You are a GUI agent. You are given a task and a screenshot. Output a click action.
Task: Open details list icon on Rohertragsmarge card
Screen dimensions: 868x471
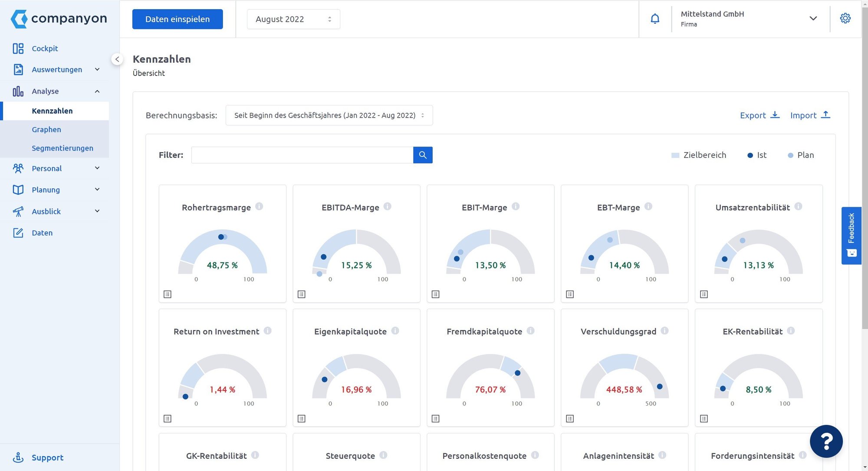coord(168,294)
